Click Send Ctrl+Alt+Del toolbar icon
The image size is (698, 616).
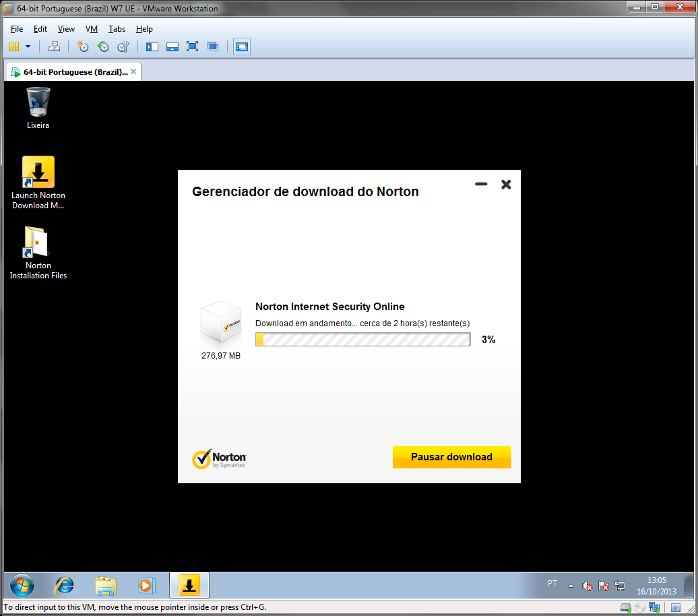click(54, 47)
